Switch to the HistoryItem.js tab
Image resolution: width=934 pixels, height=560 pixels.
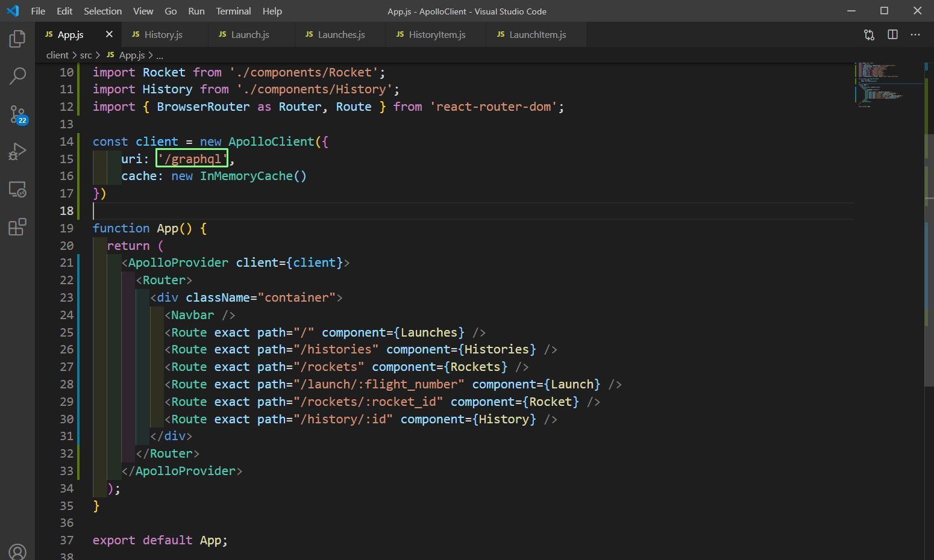437,34
